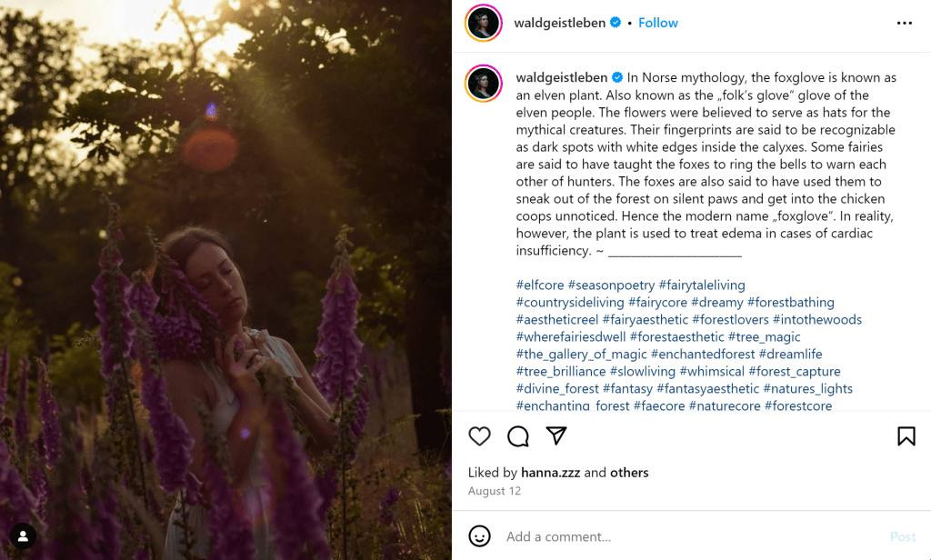Open the #elfcore hashtag
The height and width of the screenshot is (560, 931).
click(x=540, y=285)
